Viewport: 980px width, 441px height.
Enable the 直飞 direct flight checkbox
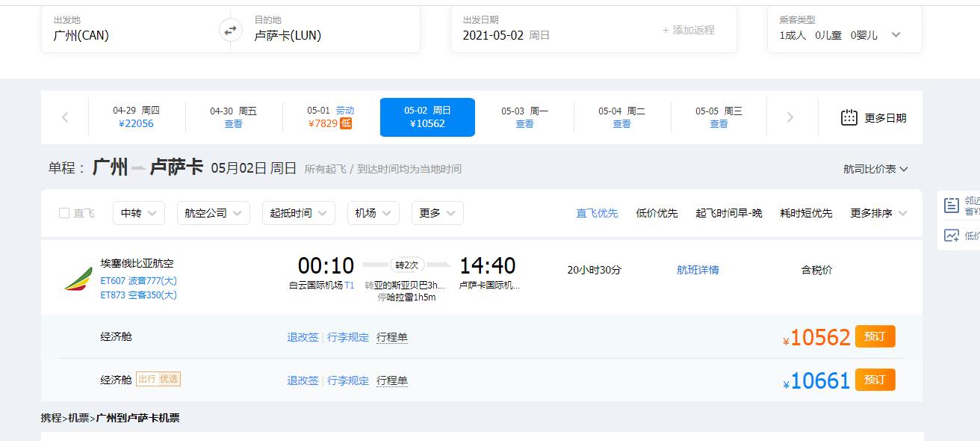click(66, 212)
